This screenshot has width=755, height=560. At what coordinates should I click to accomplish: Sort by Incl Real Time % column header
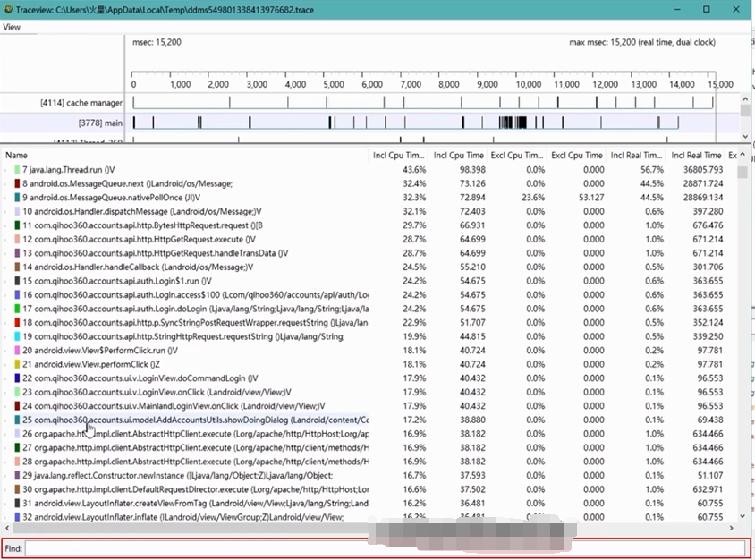pos(636,155)
